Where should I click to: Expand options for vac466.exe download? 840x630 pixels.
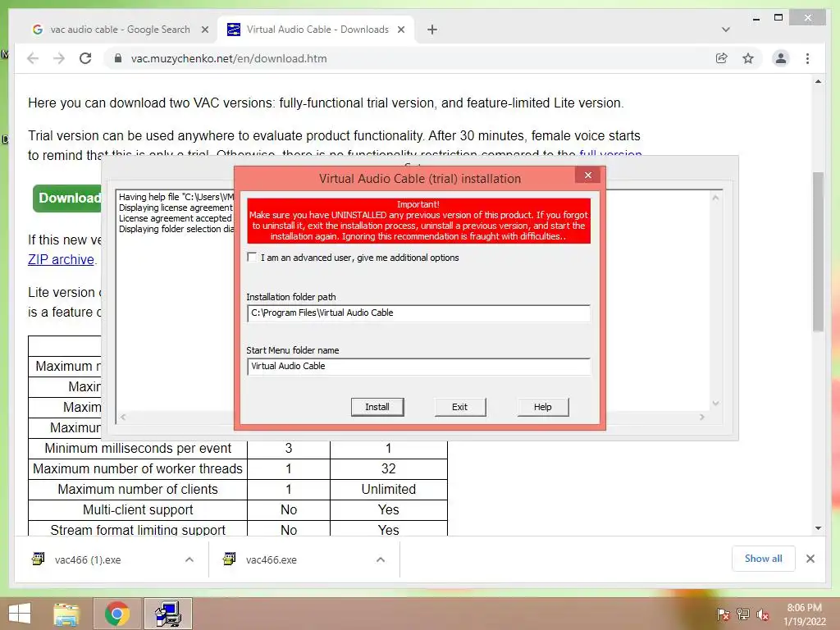(381, 559)
